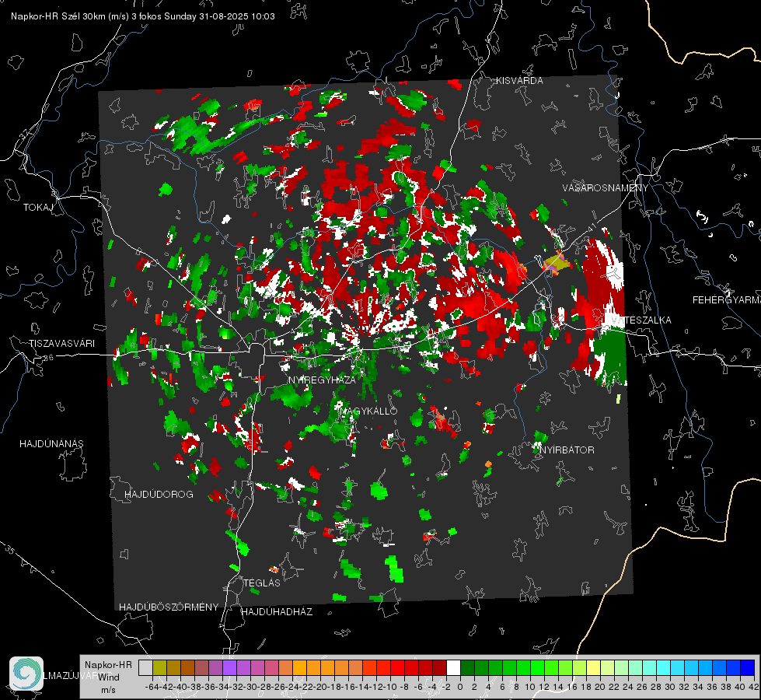Click the swirl logo icon
This screenshot has width=761, height=700.
pos(26,674)
